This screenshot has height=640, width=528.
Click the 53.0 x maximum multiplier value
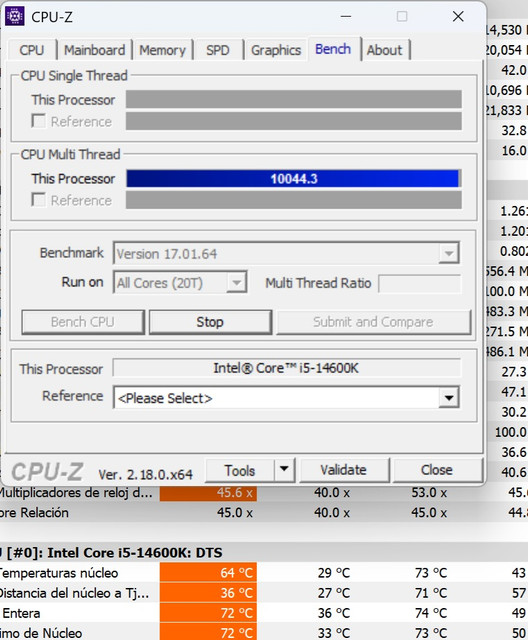pyautogui.click(x=429, y=492)
